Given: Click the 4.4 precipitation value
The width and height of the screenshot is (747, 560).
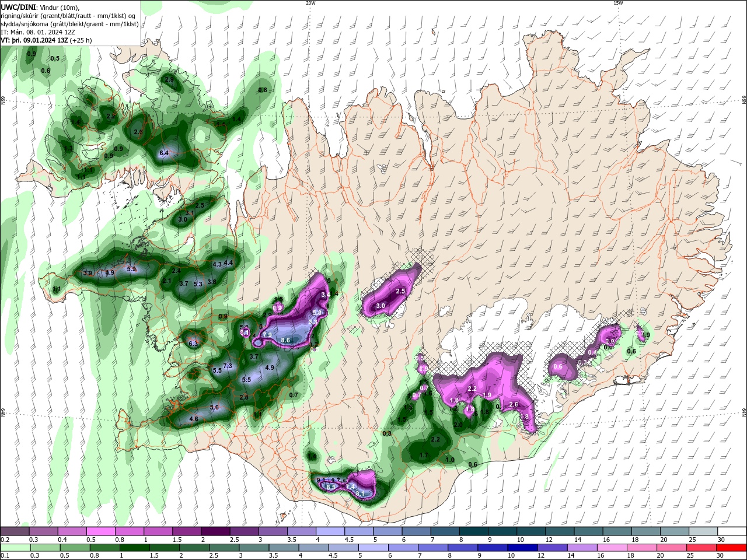Looking at the screenshot, I should point(229,263).
